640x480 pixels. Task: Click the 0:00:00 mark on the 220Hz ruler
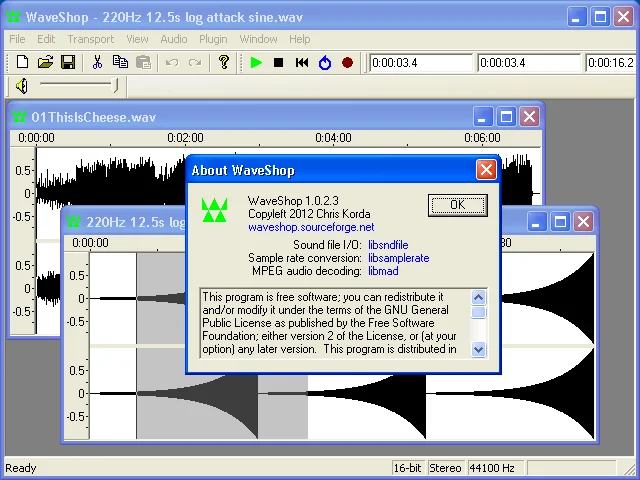[x=90, y=243]
